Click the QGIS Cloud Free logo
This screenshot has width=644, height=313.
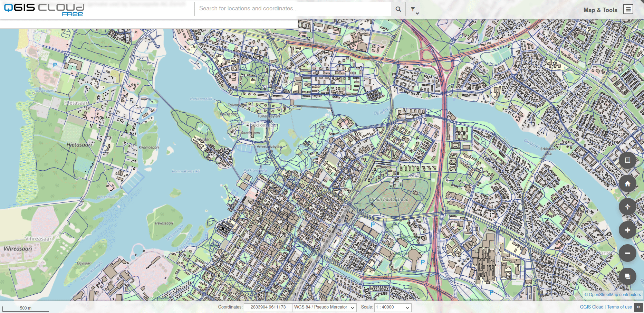44,10
